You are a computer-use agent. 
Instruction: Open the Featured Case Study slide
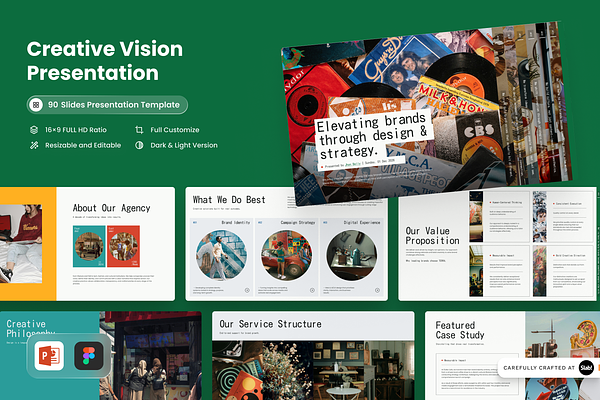coord(512,356)
